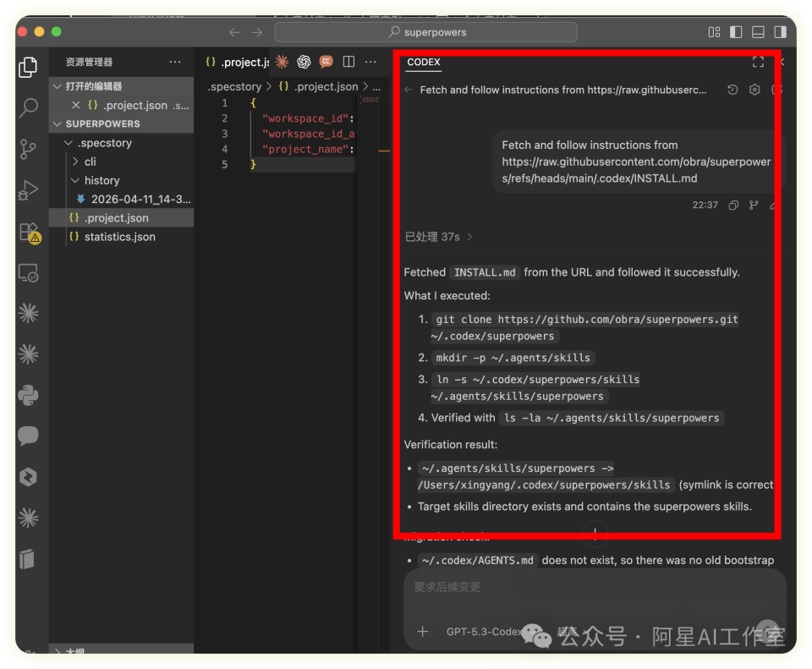
Task: Open the Search view in activity bar
Action: pyautogui.click(x=29, y=107)
